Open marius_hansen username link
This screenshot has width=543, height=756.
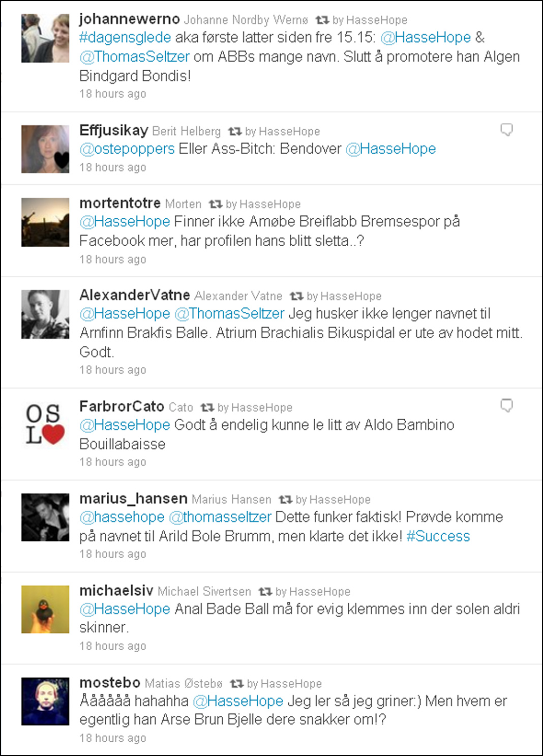click(133, 499)
